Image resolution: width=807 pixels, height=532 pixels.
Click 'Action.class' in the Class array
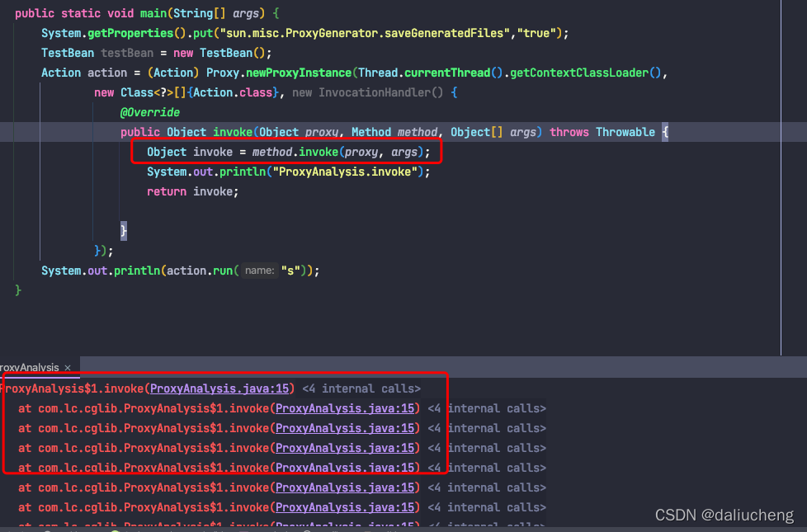[233, 92]
